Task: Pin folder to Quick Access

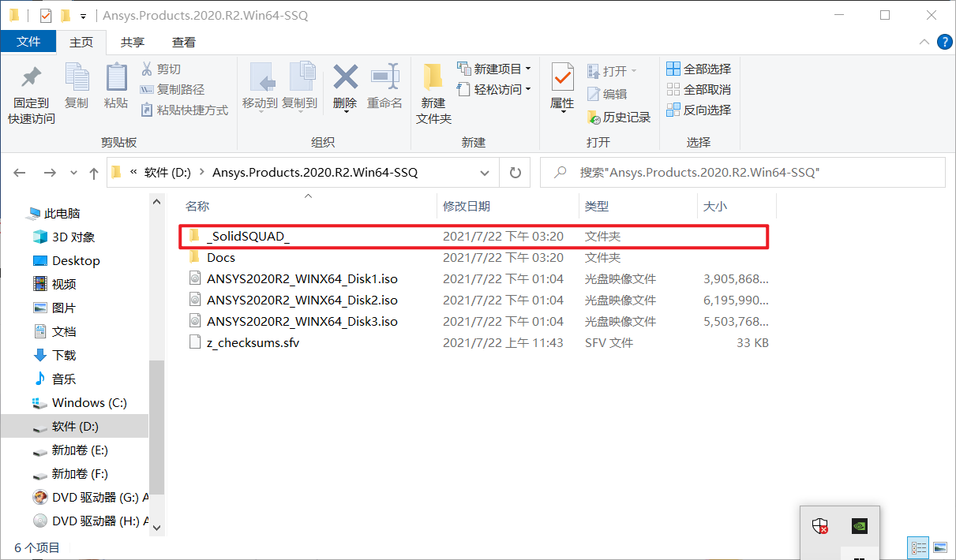Action: click(32, 95)
